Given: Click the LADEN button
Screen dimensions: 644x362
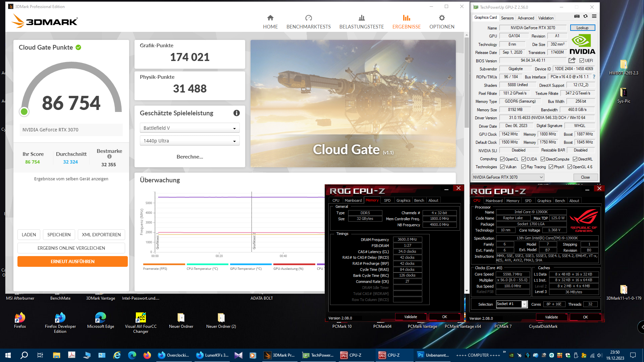Looking at the screenshot, I should pos(29,235).
